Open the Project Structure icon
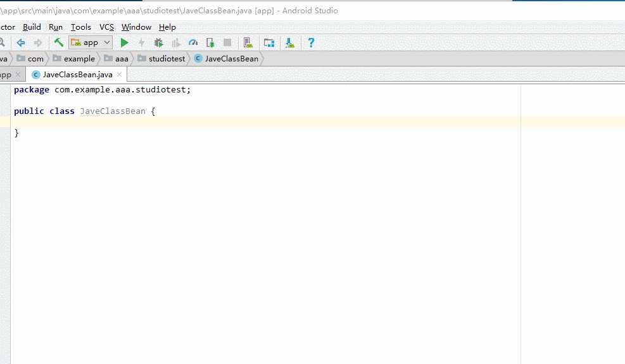Viewport: 625px width, 364px height. click(x=269, y=42)
